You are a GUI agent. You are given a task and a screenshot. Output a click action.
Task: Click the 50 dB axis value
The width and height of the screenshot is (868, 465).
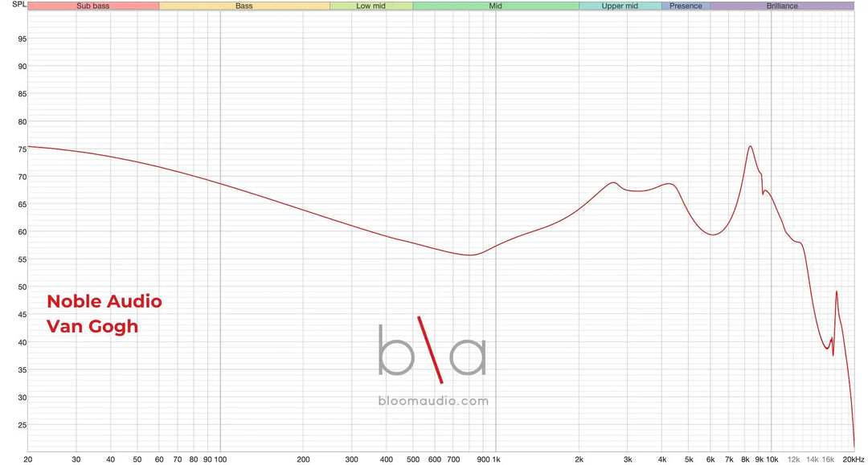[x=23, y=287]
